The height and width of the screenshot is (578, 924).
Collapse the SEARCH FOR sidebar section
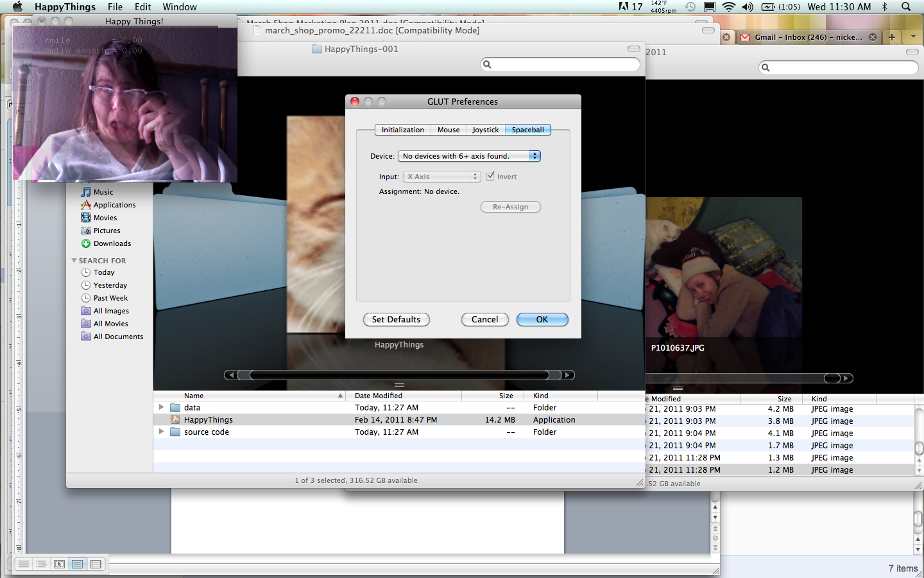coord(74,261)
